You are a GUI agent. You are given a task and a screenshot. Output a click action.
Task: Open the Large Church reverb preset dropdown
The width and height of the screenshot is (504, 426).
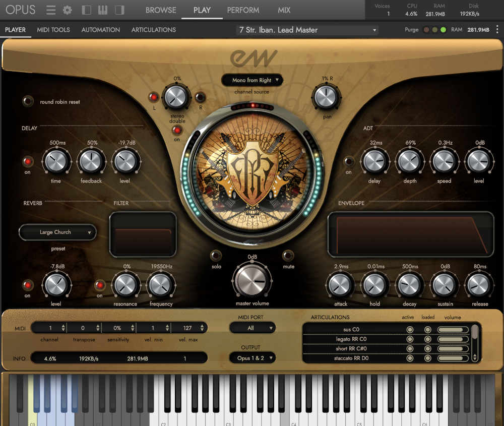(x=57, y=232)
